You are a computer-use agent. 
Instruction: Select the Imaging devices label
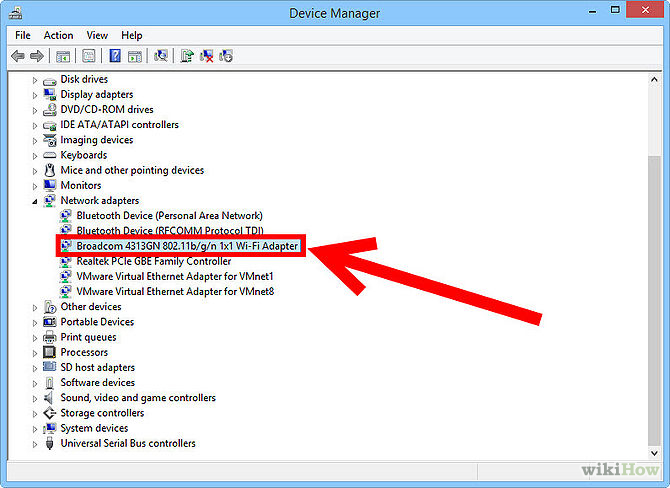tap(97, 140)
